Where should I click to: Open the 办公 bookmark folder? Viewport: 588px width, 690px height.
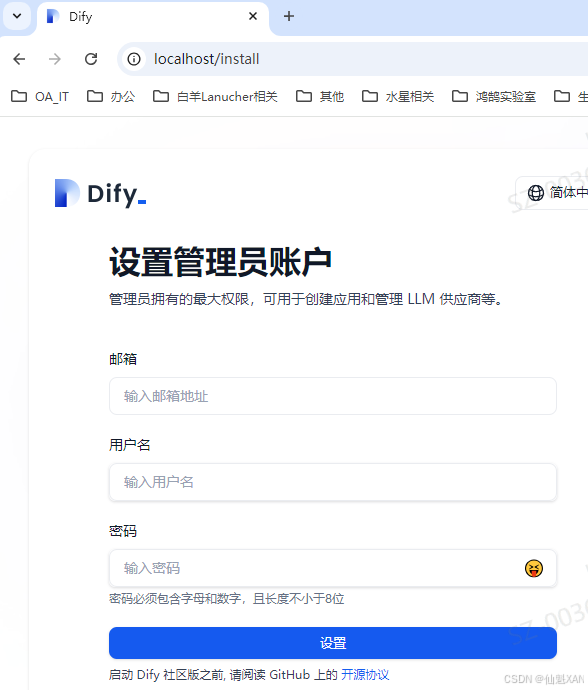111,96
